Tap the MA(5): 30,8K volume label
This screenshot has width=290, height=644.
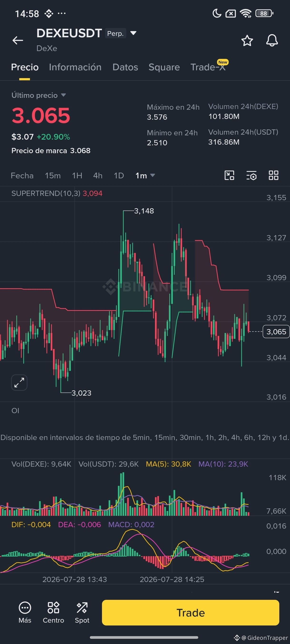pyautogui.click(x=168, y=464)
